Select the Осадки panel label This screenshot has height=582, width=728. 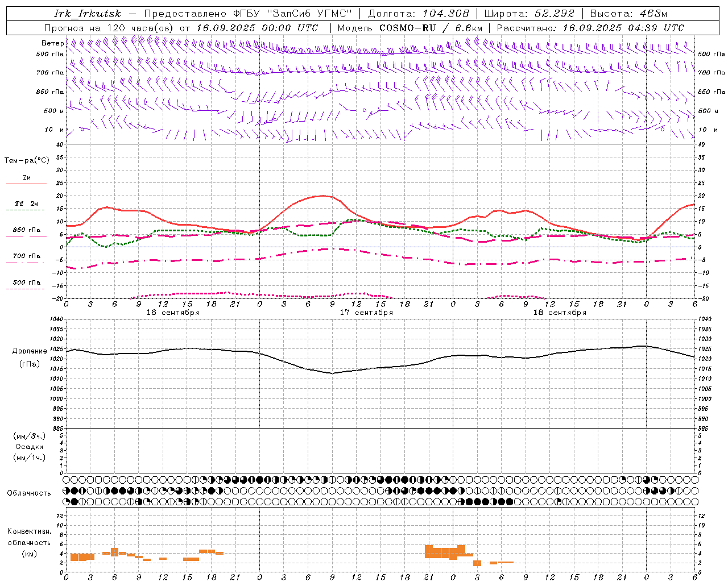(x=29, y=447)
